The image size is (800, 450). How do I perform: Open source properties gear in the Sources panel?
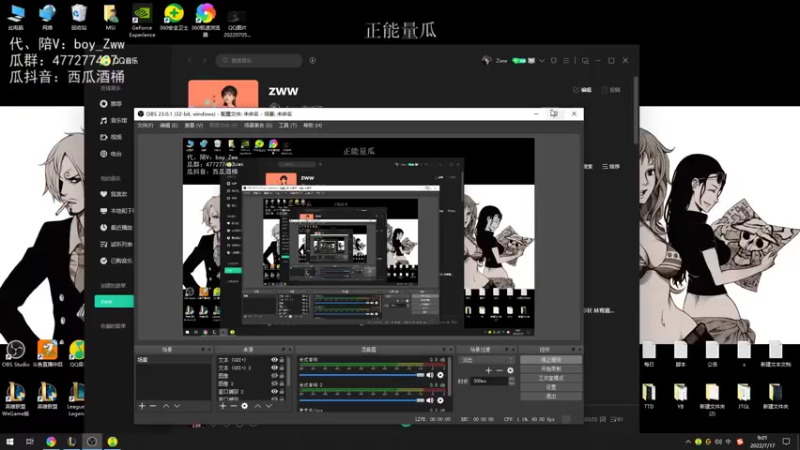tap(244, 406)
